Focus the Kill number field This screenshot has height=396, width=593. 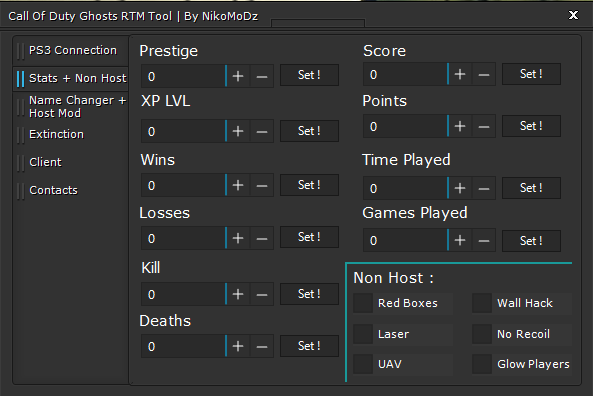click(183, 294)
